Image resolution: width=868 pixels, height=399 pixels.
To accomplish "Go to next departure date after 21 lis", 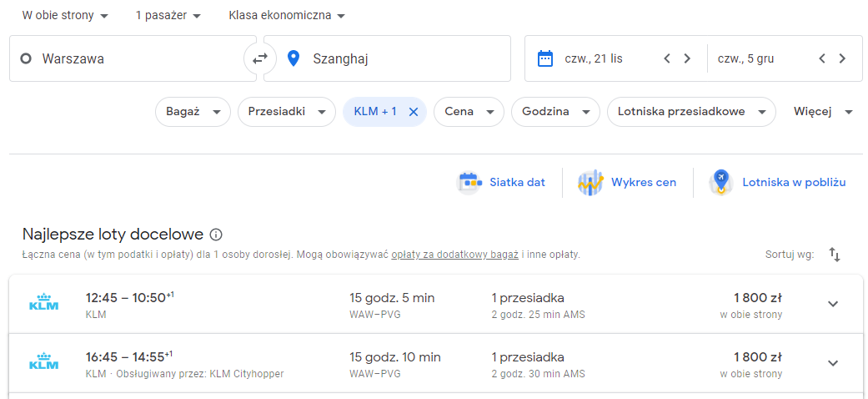I will [x=687, y=58].
